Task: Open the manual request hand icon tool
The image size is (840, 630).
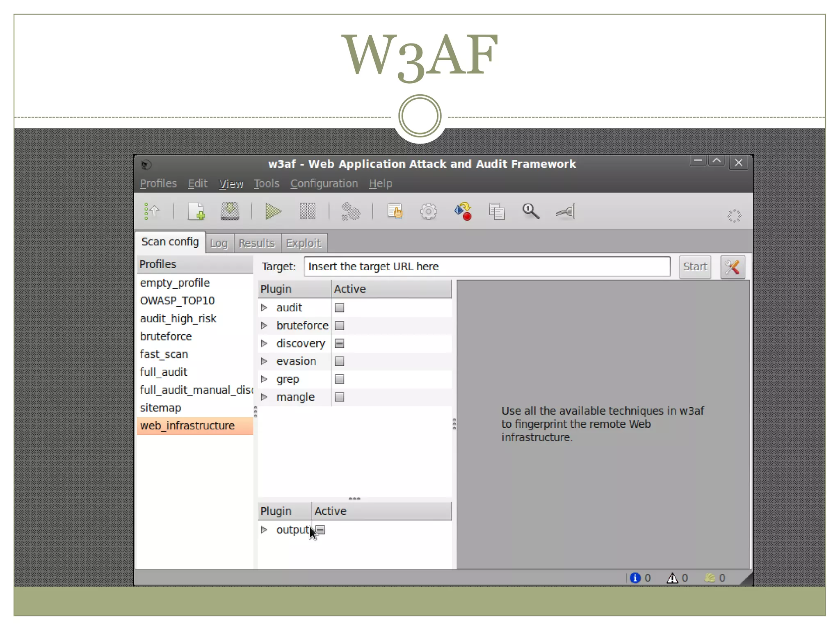Action: click(x=395, y=212)
